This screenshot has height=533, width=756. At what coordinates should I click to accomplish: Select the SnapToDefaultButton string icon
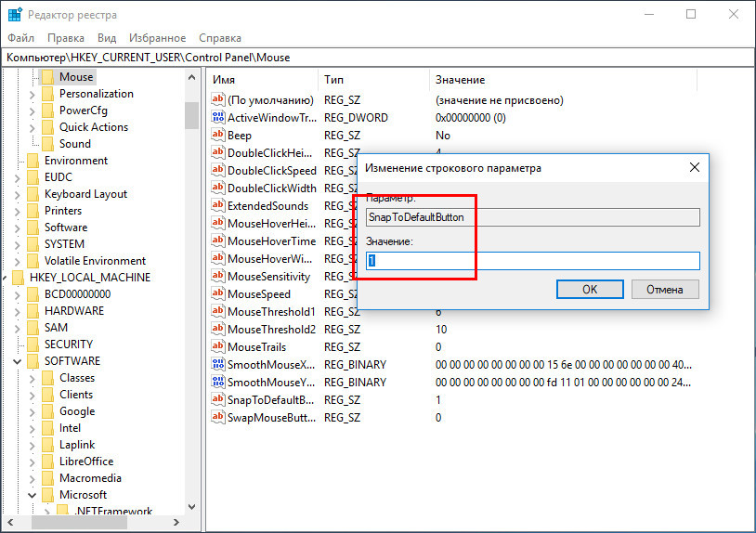tap(218, 399)
